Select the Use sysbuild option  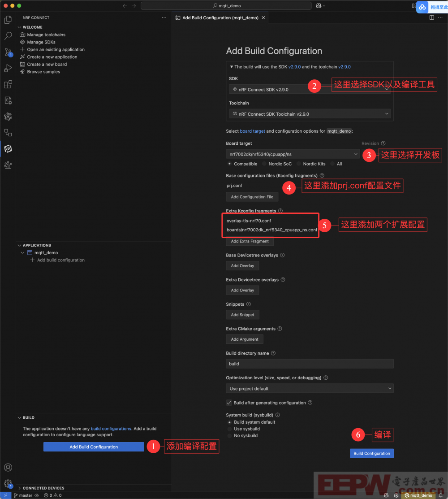pyautogui.click(x=229, y=429)
